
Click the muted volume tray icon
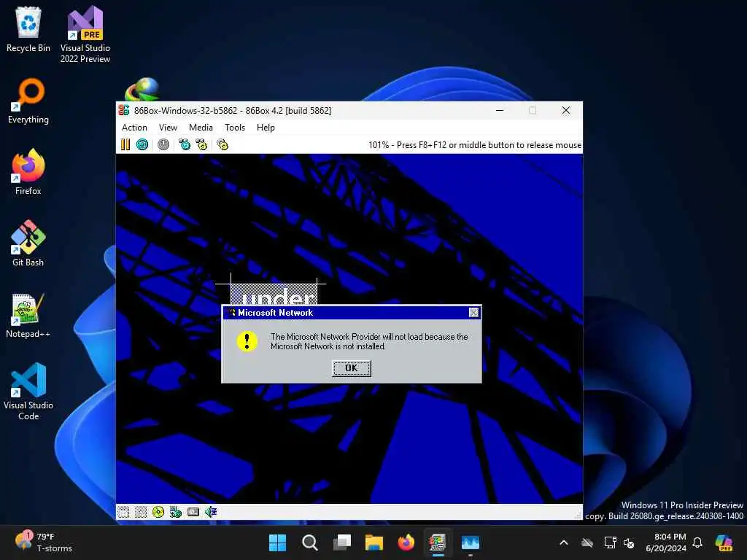(629, 542)
